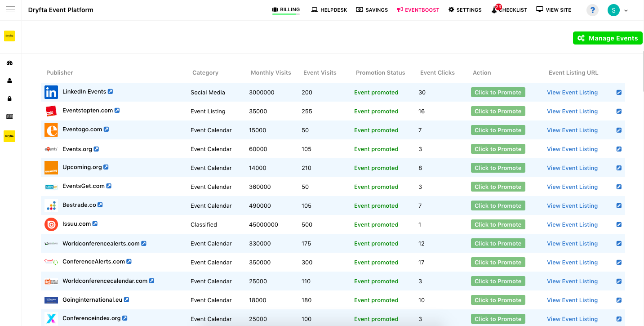This screenshot has width=644, height=326.
Task: Click to Promote on Issuu.com
Action: 498,224
